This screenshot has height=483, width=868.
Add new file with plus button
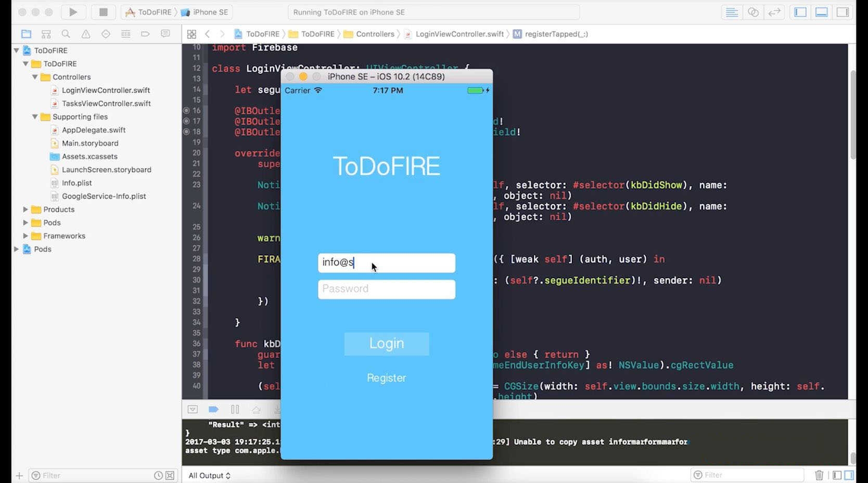tap(19, 475)
